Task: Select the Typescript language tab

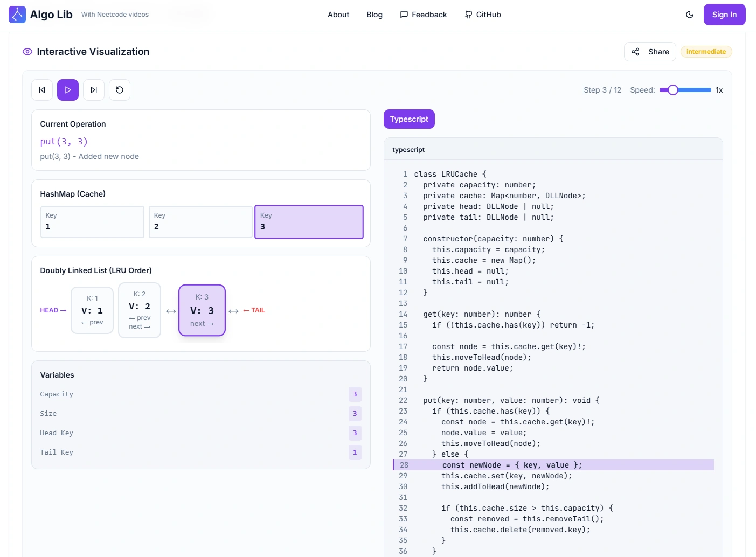Action: coord(409,119)
